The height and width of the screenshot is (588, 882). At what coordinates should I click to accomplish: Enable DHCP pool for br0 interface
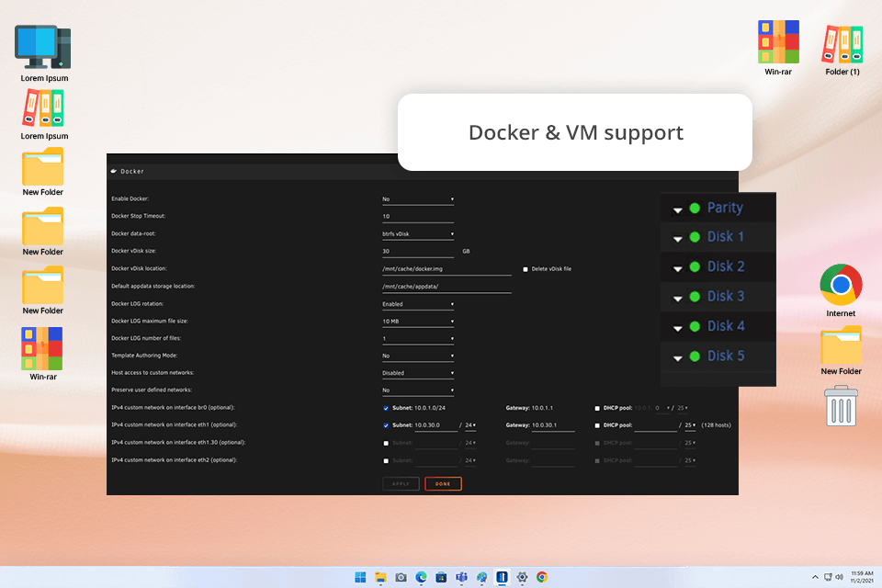coord(597,409)
